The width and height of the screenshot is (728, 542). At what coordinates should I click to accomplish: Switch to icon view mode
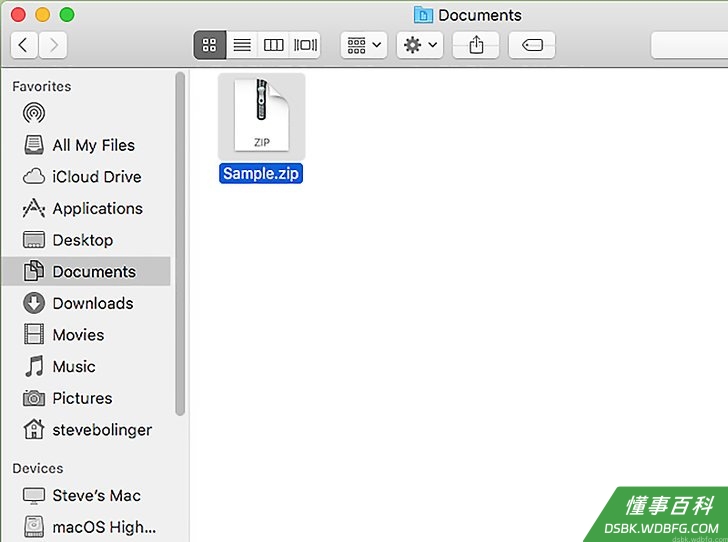click(x=210, y=45)
